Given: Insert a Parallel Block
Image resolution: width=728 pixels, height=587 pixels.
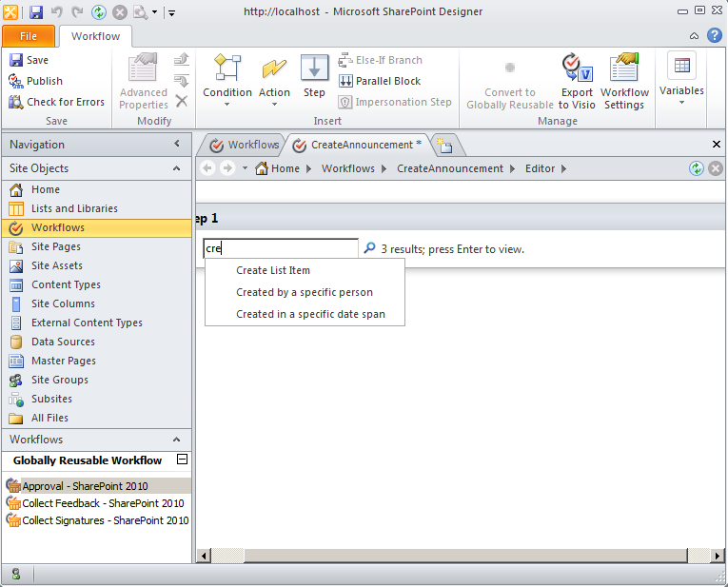Looking at the screenshot, I should 380,81.
